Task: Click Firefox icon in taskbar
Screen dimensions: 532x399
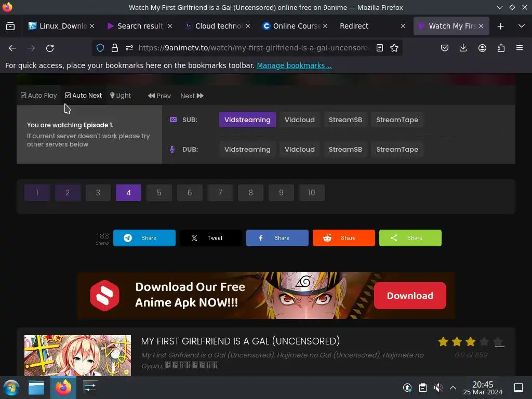Action: 63,388
